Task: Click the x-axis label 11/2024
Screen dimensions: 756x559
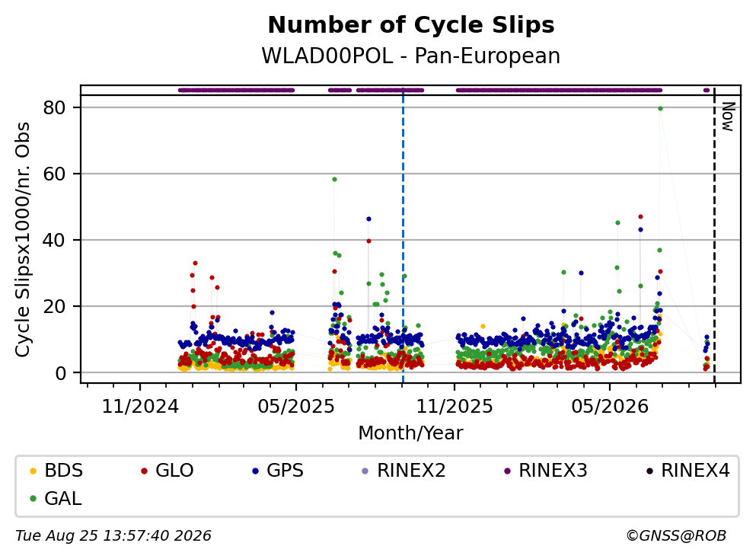Action: pyautogui.click(x=140, y=407)
